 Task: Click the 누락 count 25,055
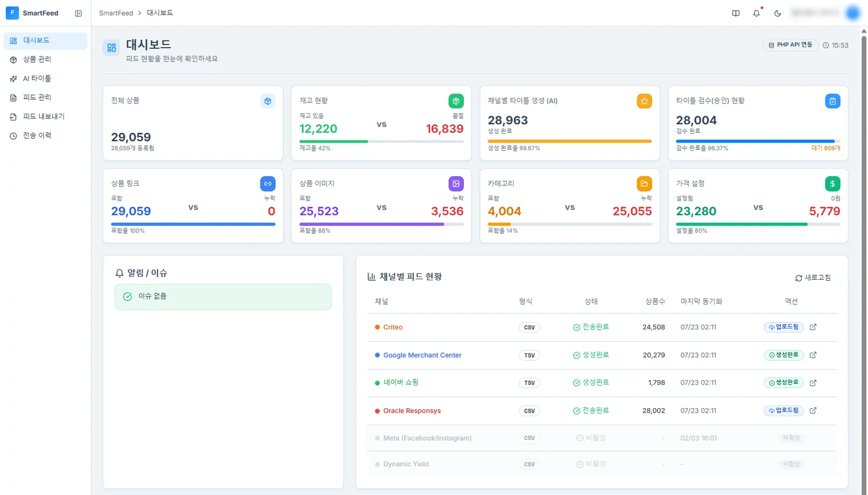632,211
